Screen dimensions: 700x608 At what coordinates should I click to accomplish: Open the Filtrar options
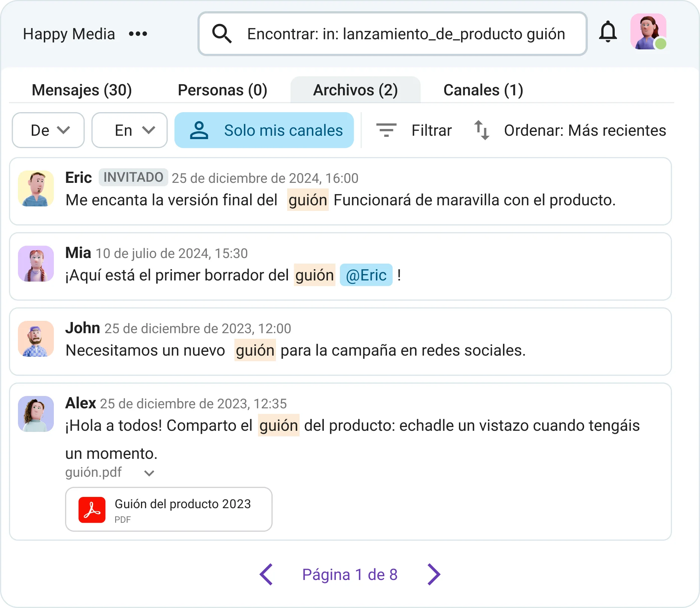point(414,130)
